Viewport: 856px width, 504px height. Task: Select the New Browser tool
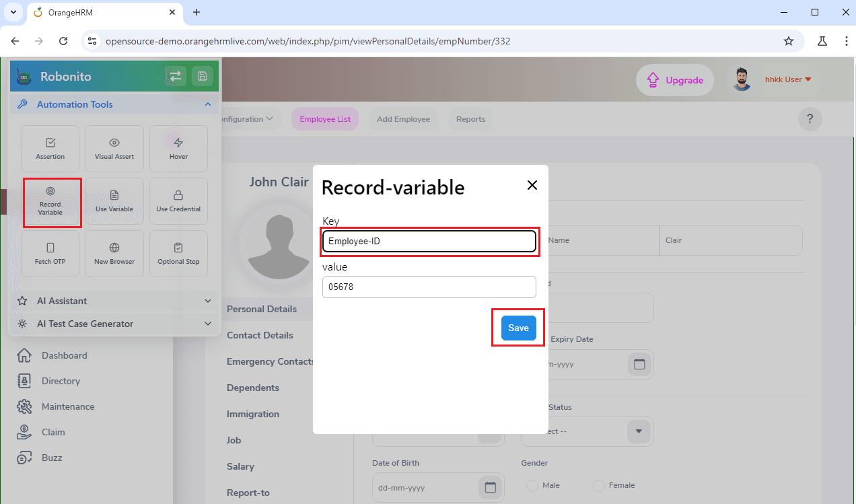pyautogui.click(x=114, y=253)
